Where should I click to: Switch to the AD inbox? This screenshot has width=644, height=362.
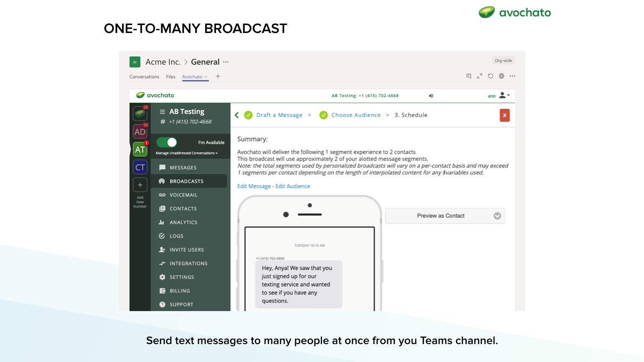pos(140,132)
